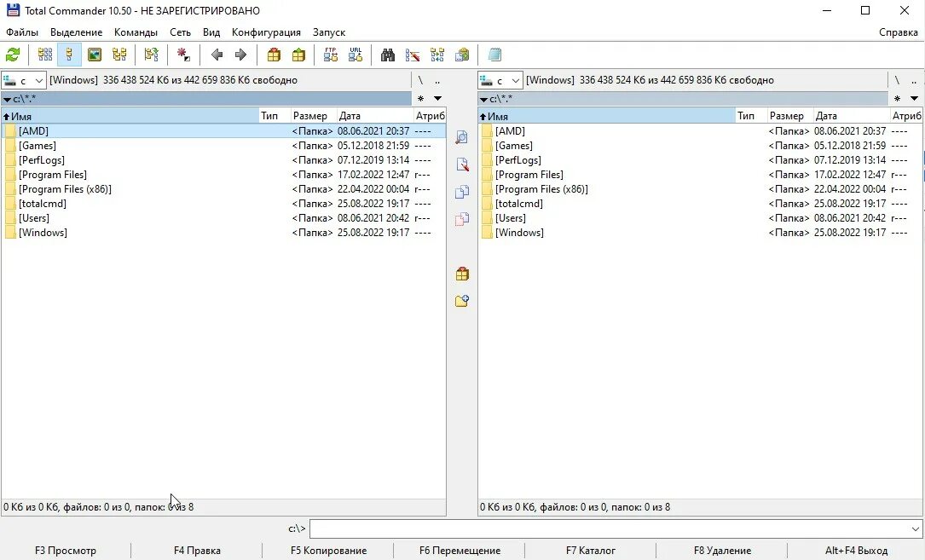Click the right panel path c:\*.* bar
Image resolution: width=925 pixels, height=560 pixels.
(x=683, y=99)
